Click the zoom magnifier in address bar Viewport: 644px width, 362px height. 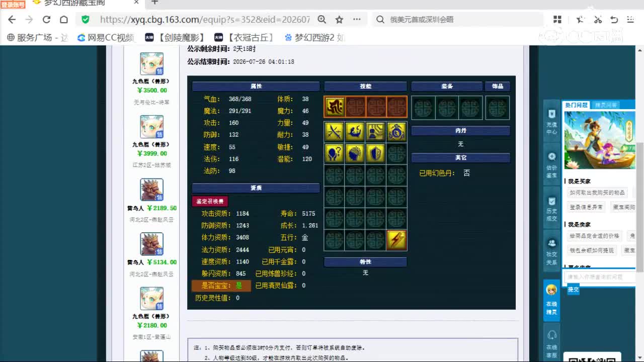coord(322,20)
